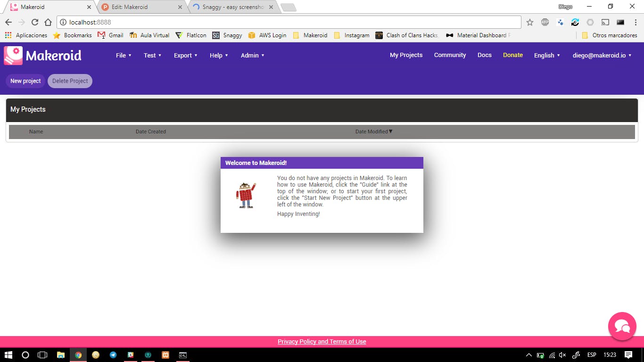The height and width of the screenshot is (362, 644).
Task: Open the Otros marcadores bookmarks folder
Action: [x=610, y=35]
